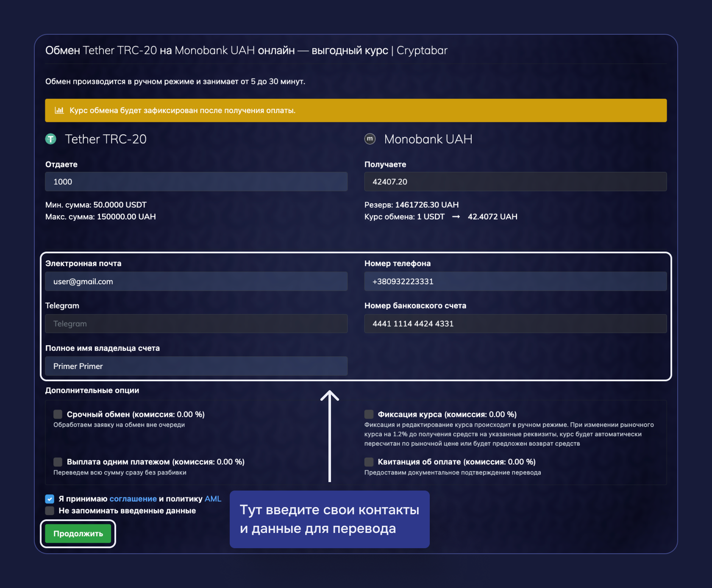This screenshot has height=588, width=712.
Task: Click the chart icon in the yellow banner
Action: coord(59,110)
